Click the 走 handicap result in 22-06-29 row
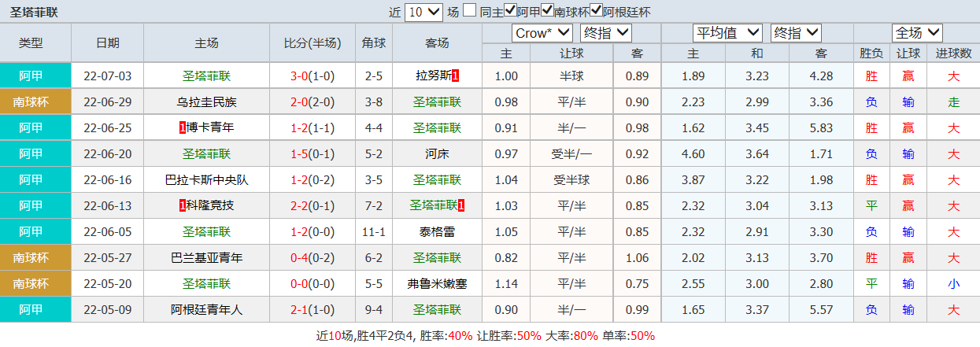The width and height of the screenshot is (980, 347). [953, 102]
